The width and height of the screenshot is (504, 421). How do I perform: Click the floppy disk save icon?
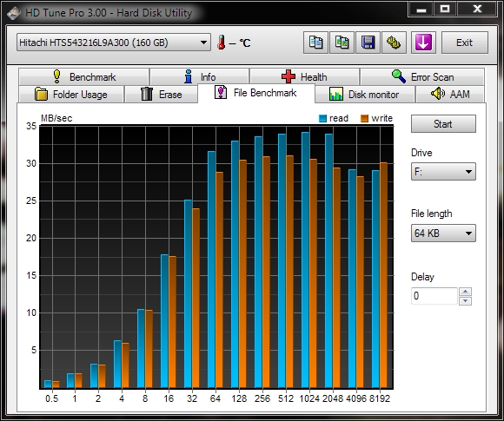(368, 43)
